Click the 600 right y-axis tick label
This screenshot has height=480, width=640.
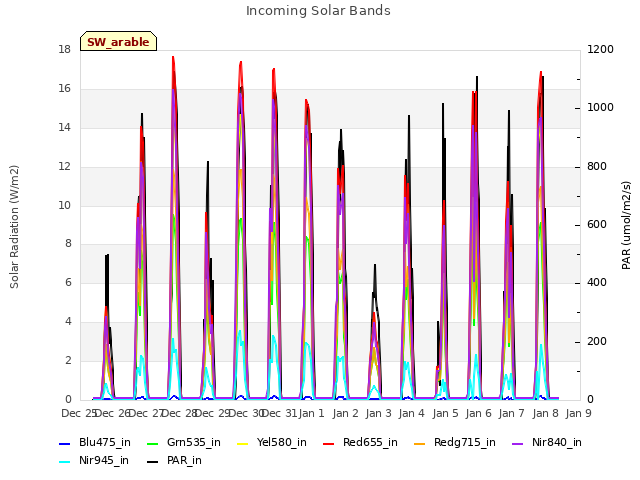[597, 224]
